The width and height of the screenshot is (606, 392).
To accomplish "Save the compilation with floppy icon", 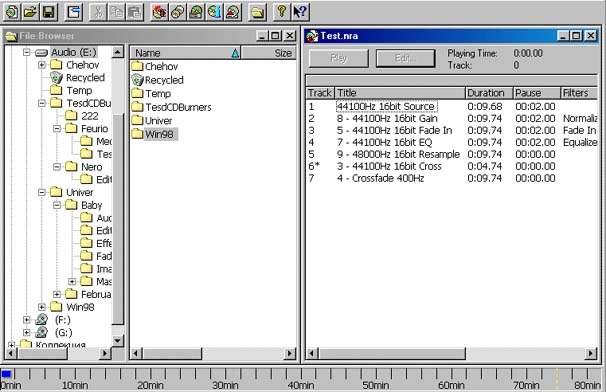I will click(x=49, y=12).
